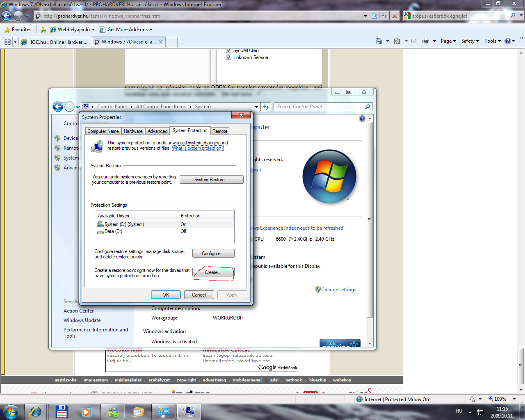Screen dimensions: 525x420
Task: Click the Create... button
Action: (213, 272)
